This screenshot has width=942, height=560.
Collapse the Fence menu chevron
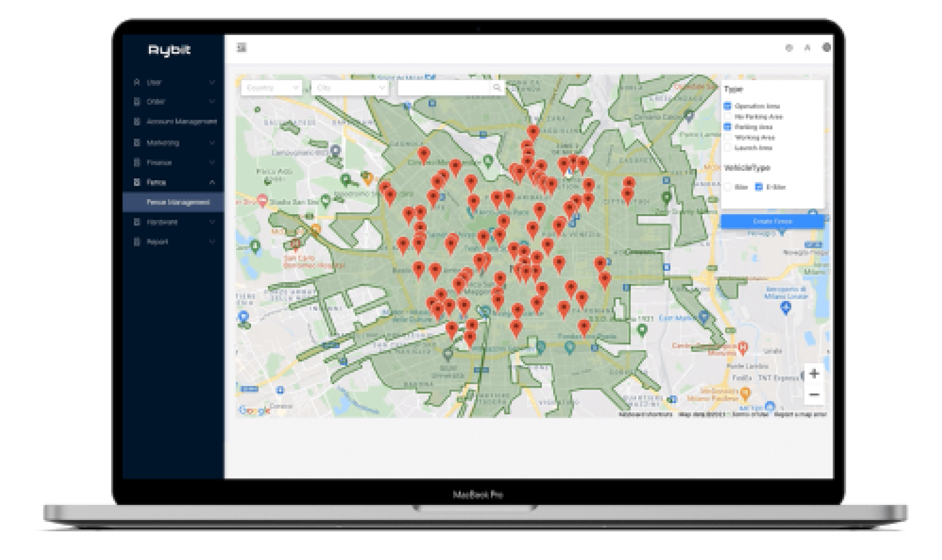tap(212, 182)
